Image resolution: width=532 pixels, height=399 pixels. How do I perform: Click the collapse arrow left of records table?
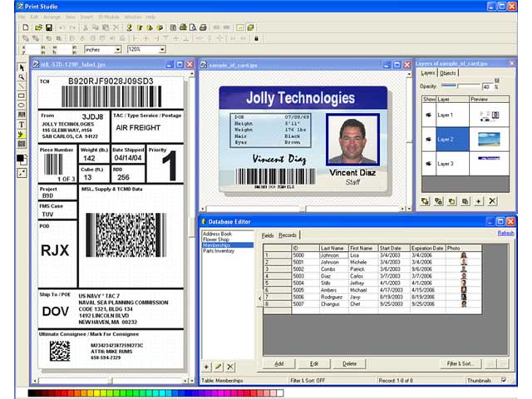(259, 298)
